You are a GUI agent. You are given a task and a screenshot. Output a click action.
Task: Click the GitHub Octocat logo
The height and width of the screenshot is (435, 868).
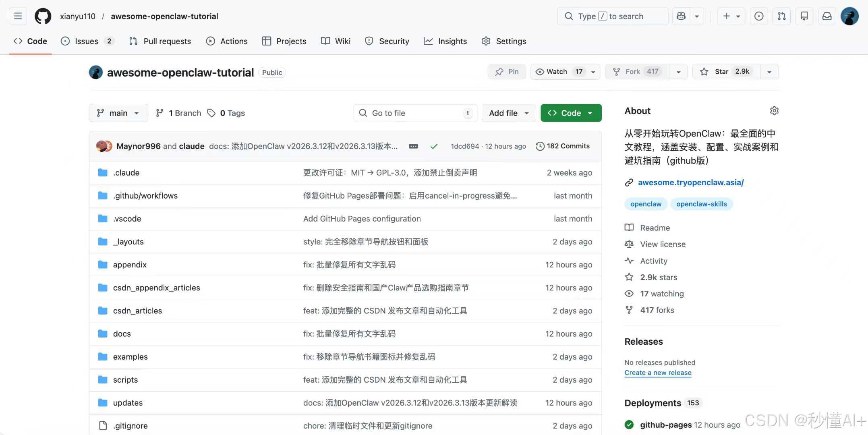[43, 17]
